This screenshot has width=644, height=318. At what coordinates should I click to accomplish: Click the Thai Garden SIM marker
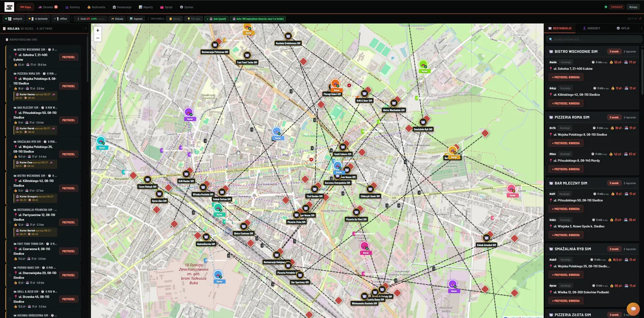[314, 189]
